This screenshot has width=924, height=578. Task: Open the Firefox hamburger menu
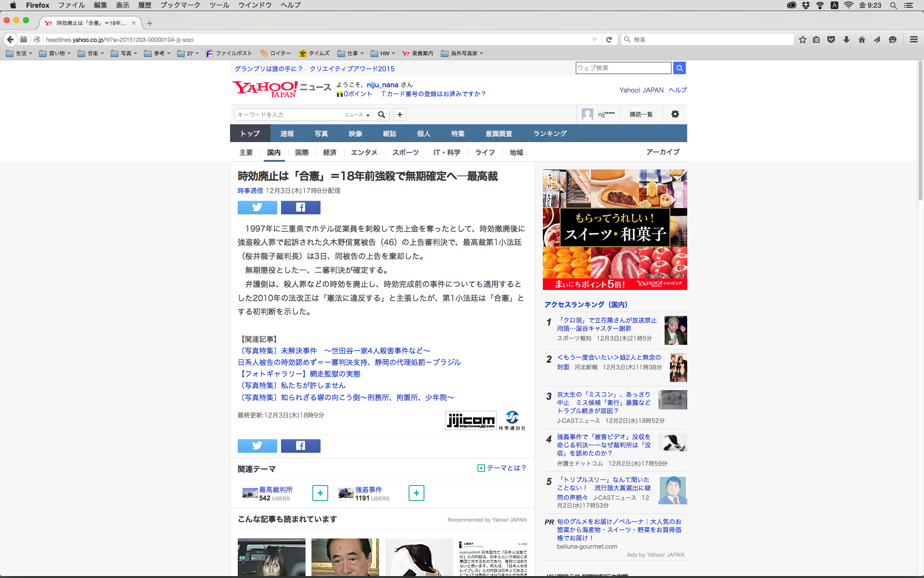(913, 39)
